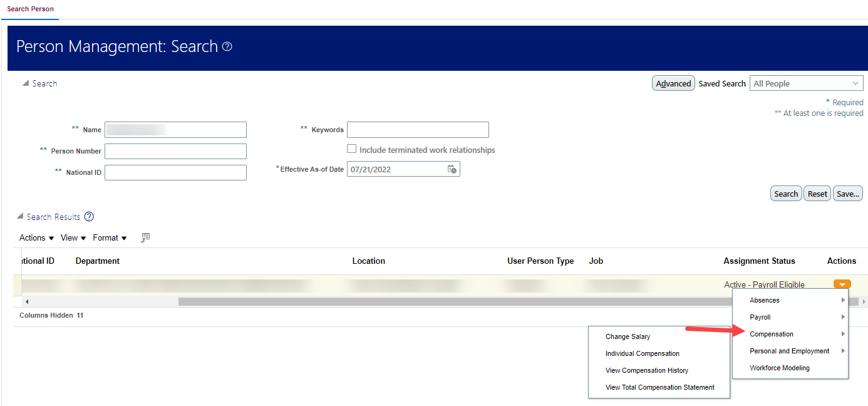Screen dimensions: 868x406
Task: Open the orange Actions button on the result row
Action: (x=842, y=284)
